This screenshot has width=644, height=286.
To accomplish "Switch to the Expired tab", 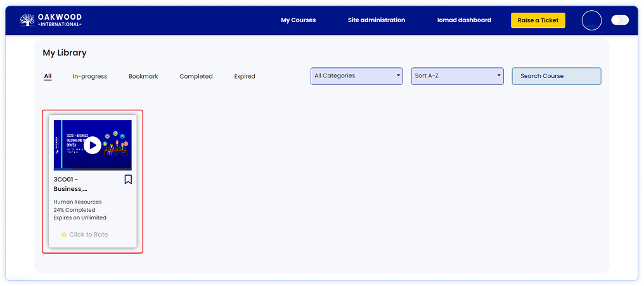I will coord(245,77).
